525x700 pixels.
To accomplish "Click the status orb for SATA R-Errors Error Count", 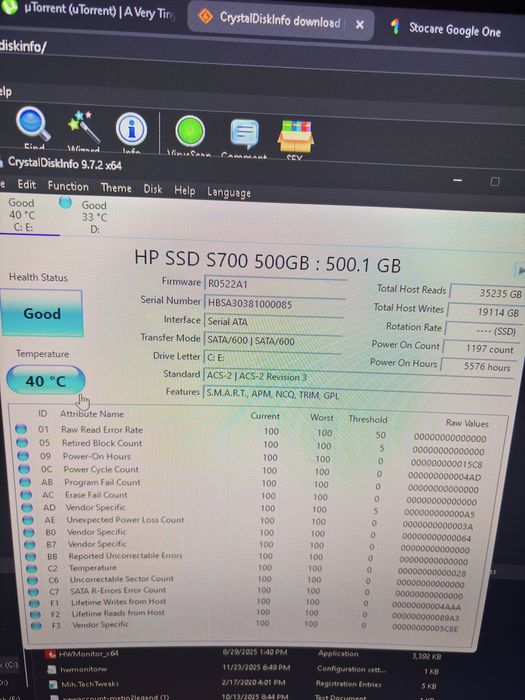I will point(33,592).
